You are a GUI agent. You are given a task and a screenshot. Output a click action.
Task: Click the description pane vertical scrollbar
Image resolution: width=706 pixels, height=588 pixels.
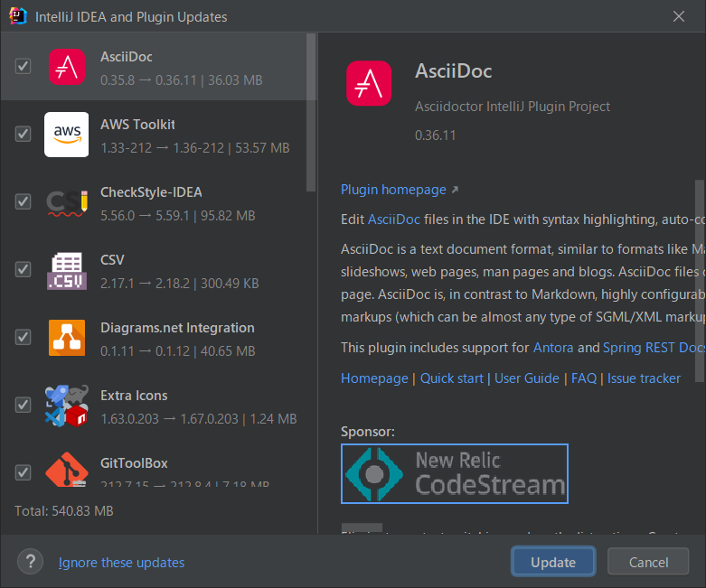(700, 281)
